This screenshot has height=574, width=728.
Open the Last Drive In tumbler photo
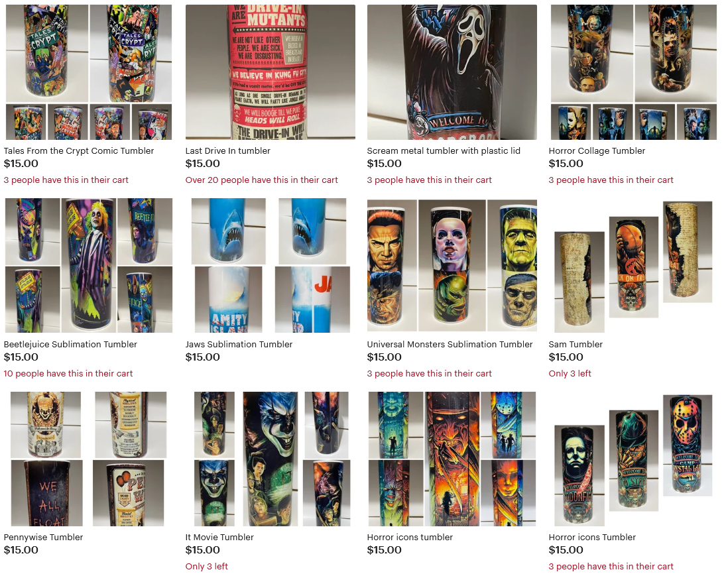click(x=271, y=72)
